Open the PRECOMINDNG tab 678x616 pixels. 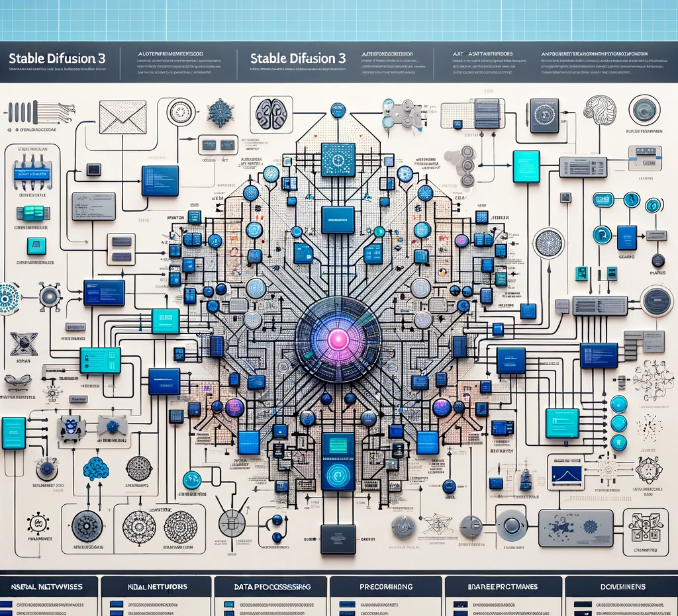[x=386, y=587]
